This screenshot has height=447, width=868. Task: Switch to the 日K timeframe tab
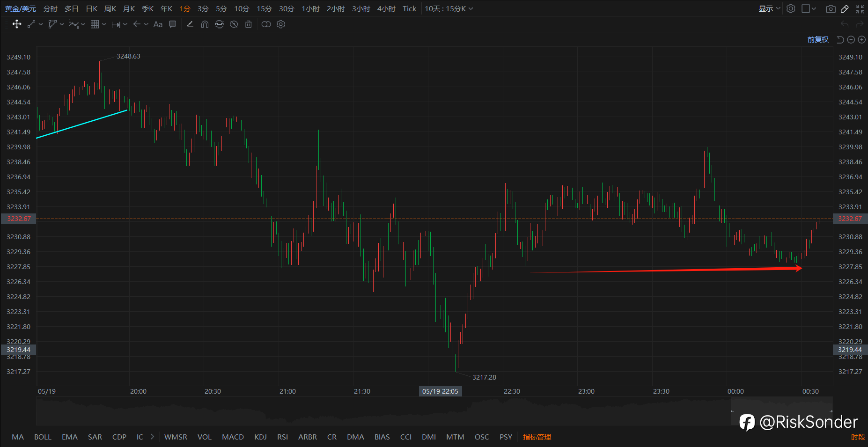tap(92, 9)
